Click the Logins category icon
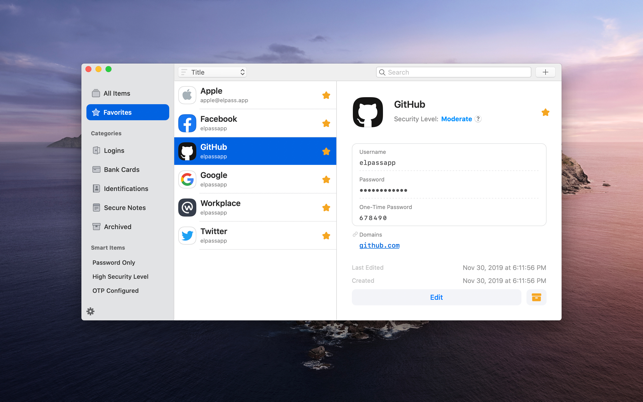The image size is (643, 402). 96,151
